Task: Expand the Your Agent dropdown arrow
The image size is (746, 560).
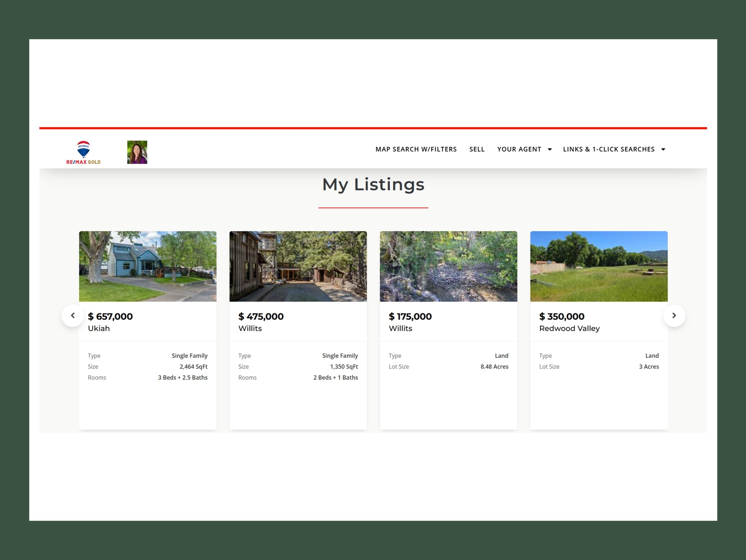Action: [x=550, y=149]
